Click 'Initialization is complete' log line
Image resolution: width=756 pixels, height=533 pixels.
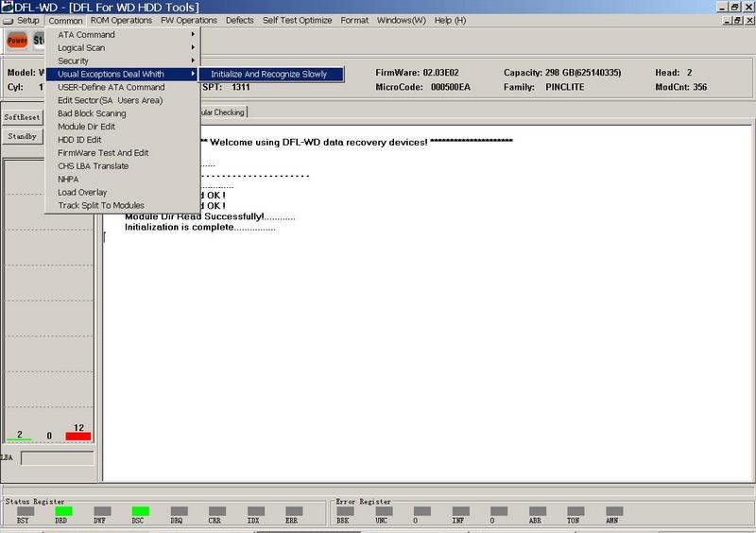pyautogui.click(x=200, y=227)
